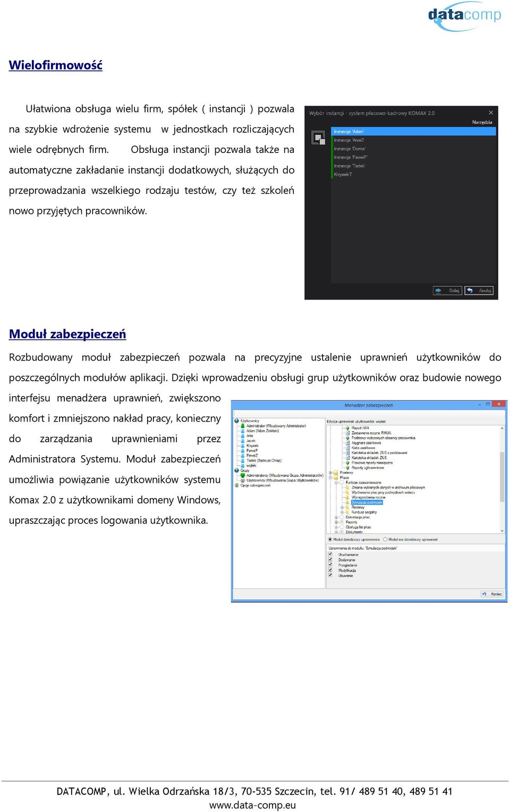Click permissions tree vertical scrollbar

(x=502, y=476)
